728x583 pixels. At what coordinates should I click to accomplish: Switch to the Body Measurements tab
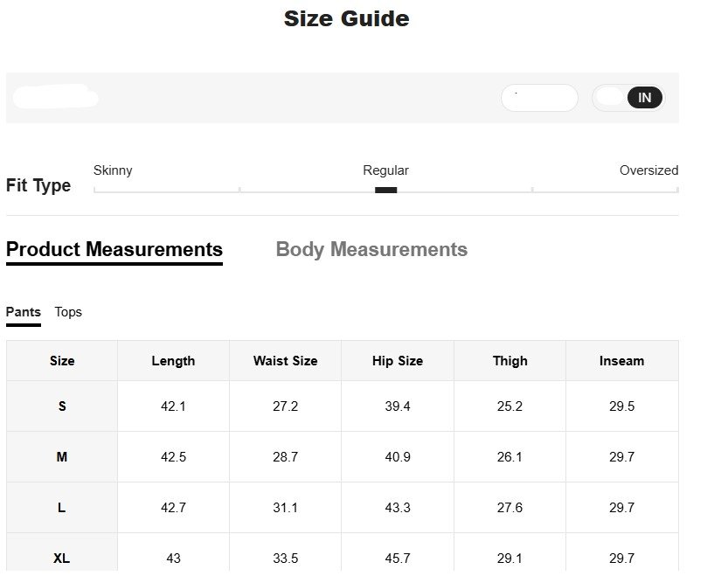(371, 250)
